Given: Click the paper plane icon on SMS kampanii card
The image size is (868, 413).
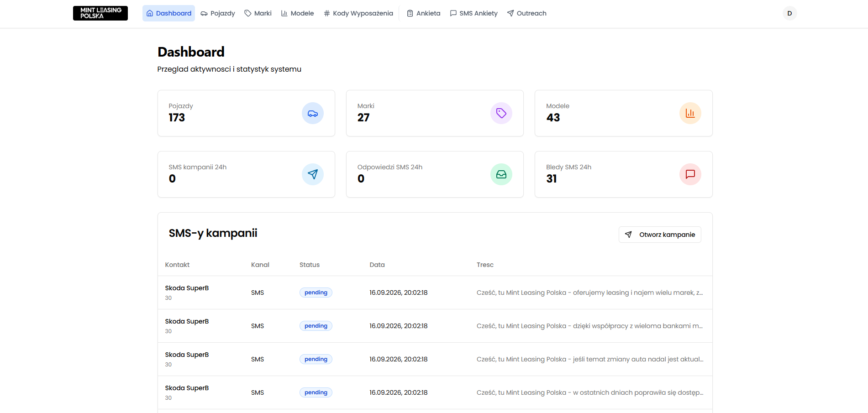Looking at the screenshot, I should [313, 174].
